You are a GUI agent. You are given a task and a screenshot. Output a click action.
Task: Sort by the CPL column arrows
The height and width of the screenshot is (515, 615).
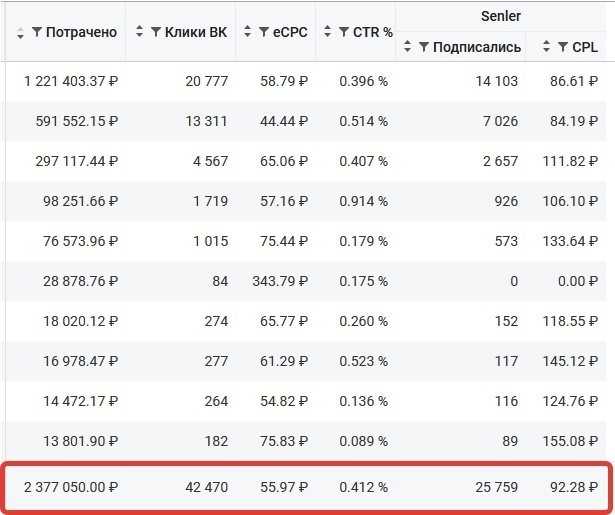click(x=546, y=46)
